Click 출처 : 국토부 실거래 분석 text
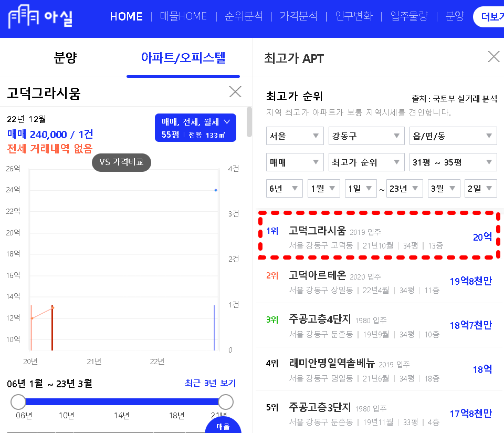The width and height of the screenshot is (504, 433). click(x=455, y=99)
